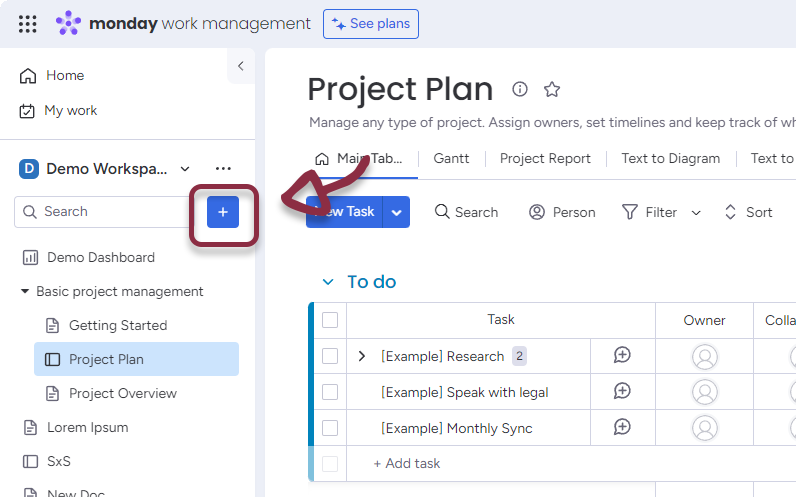The height and width of the screenshot is (497, 796).
Task: Open Demo Dashboard in the sidebar
Action: click(100, 257)
